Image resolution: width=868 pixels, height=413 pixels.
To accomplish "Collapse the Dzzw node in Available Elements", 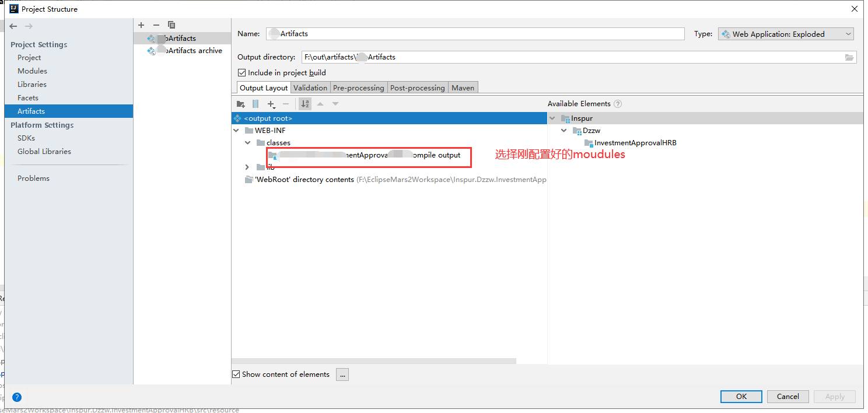I will [x=563, y=130].
